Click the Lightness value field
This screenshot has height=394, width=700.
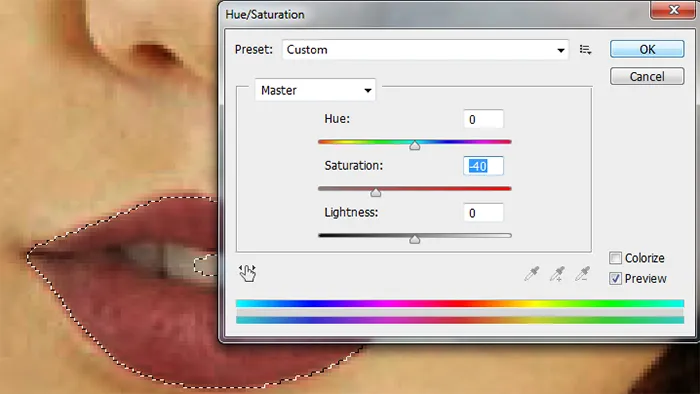(483, 213)
